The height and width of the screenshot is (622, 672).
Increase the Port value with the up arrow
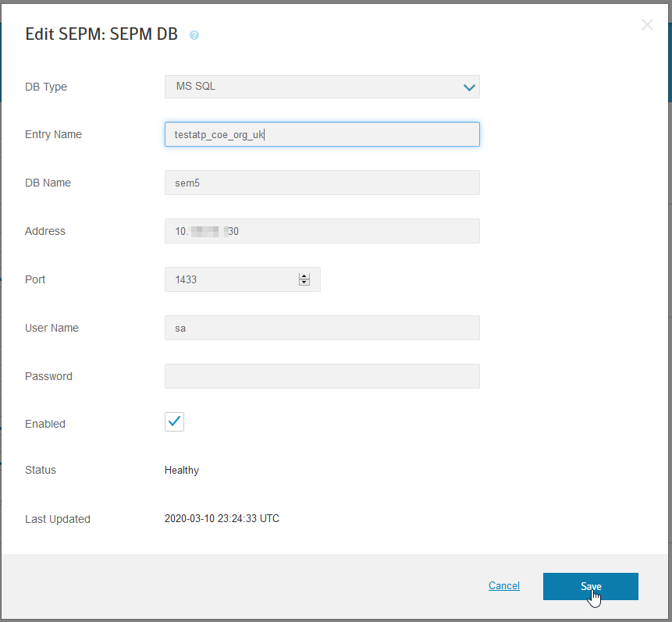[304, 276]
